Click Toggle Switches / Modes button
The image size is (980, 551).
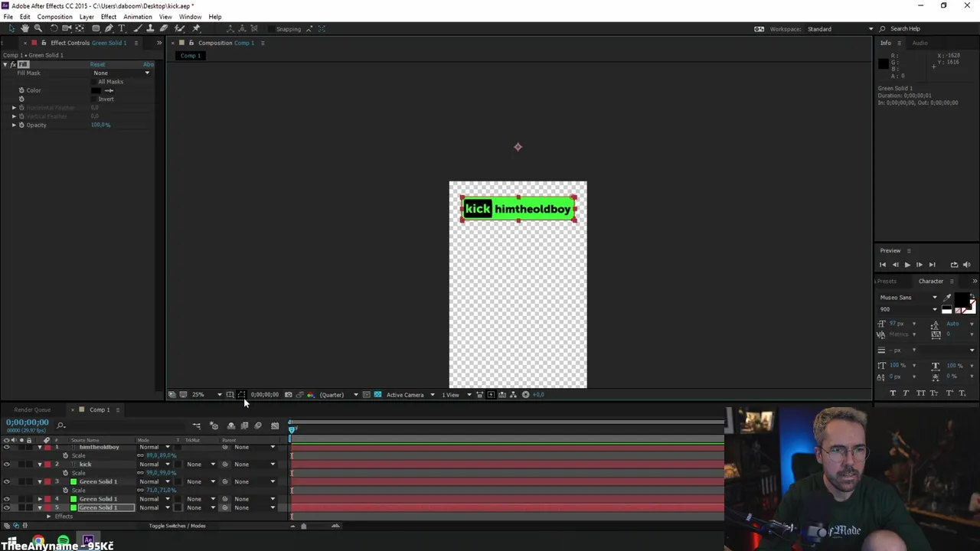point(177,526)
